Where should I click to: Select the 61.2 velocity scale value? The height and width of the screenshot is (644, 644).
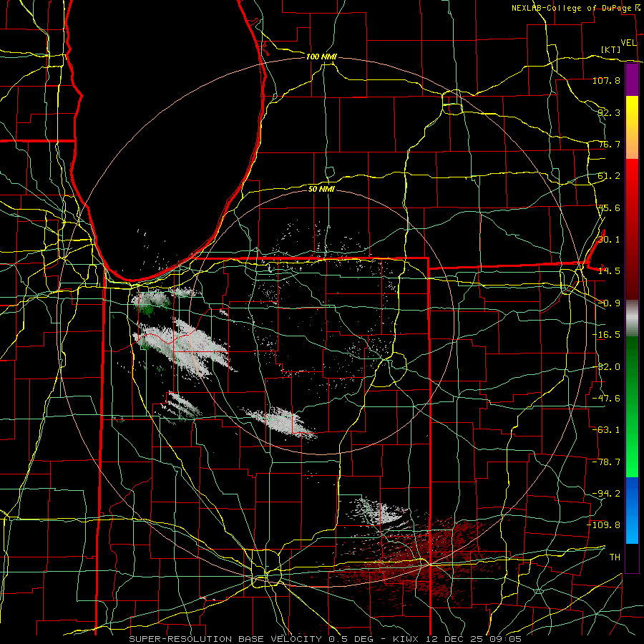pyautogui.click(x=609, y=176)
